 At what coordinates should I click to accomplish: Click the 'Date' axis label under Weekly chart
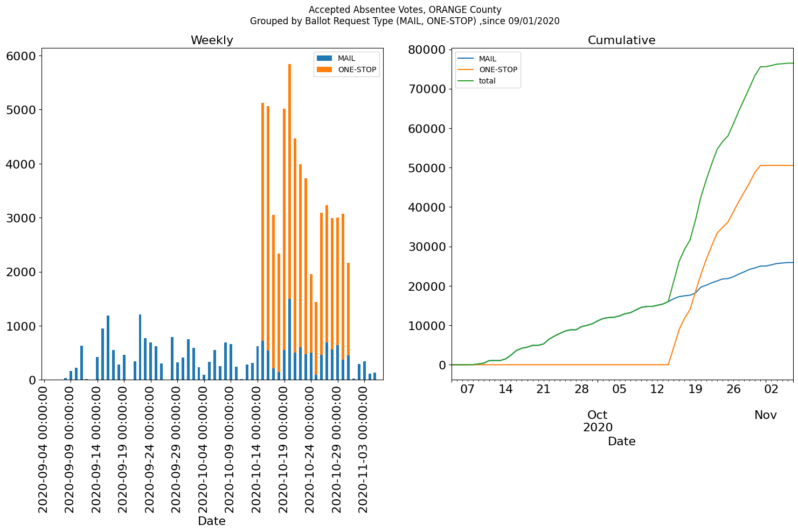(x=212, y=521)
